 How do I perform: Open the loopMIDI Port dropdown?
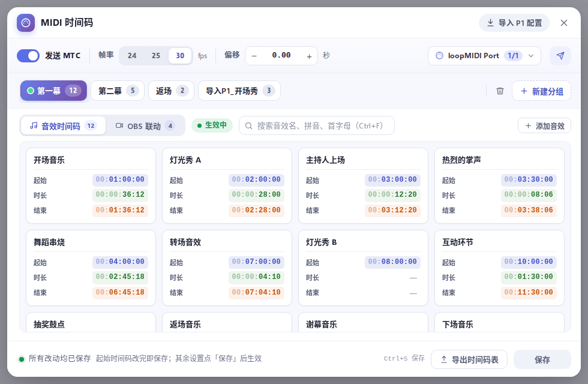(x=484, y=56)
